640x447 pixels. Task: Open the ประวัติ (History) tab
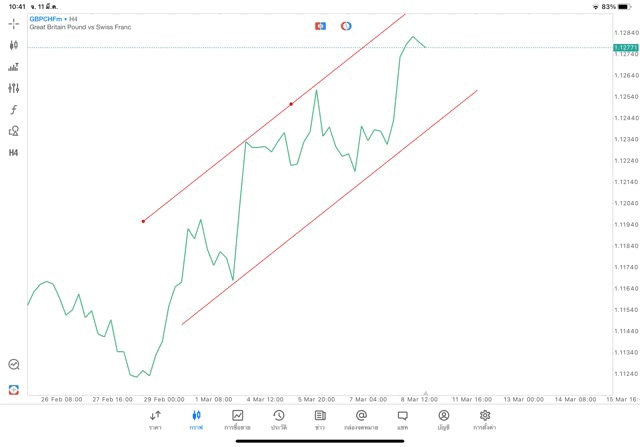click(278, 419)
